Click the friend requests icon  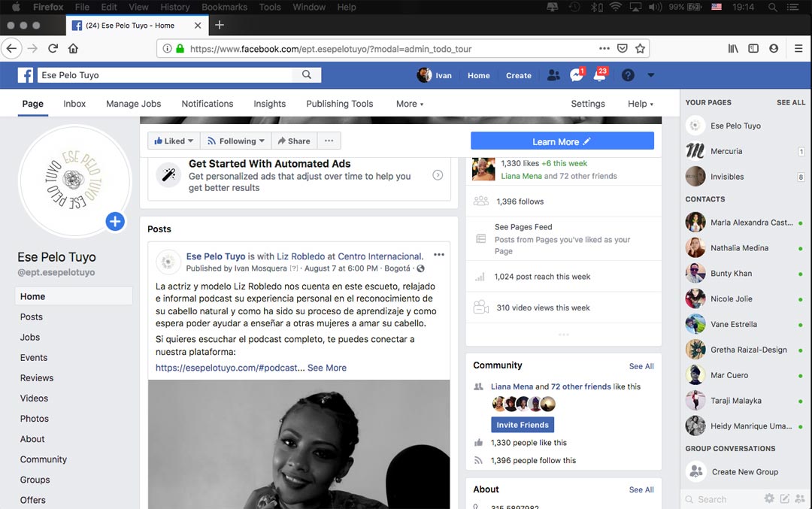pyautogui.click(x=553, y=75)
